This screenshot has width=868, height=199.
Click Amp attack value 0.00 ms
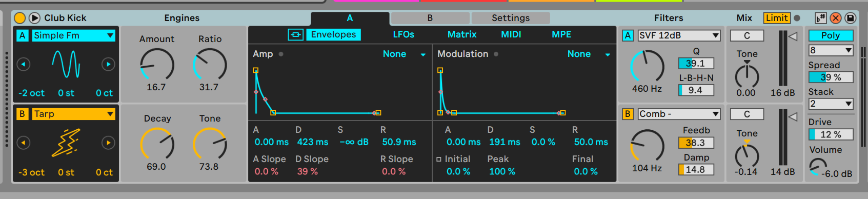[x=272, y=142]
